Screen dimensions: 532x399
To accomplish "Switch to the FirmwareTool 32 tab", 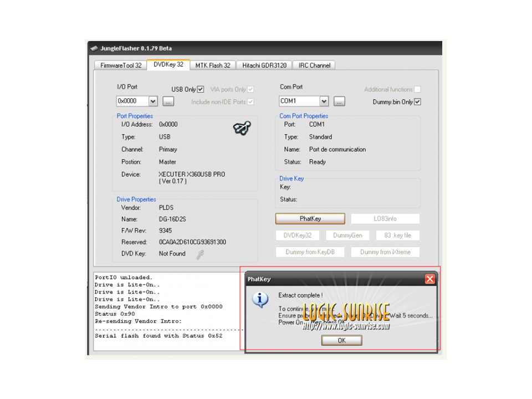I will 121,65.
